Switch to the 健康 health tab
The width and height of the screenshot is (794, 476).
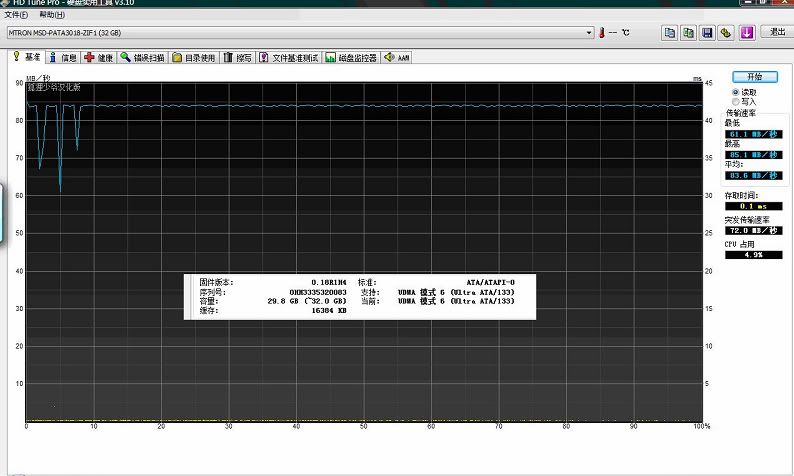coord(99,58)
